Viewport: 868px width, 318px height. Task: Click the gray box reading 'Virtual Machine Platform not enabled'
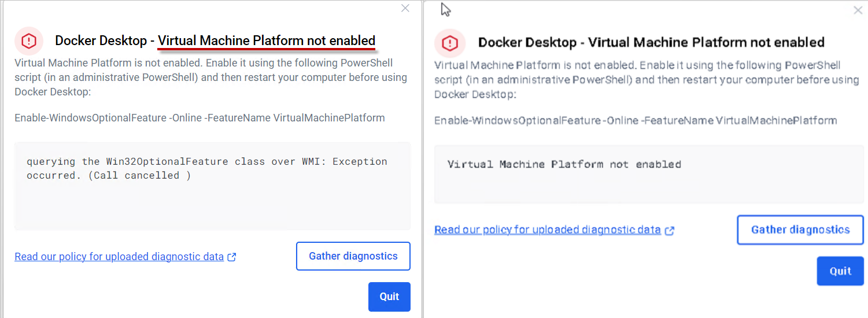(649, 174)
